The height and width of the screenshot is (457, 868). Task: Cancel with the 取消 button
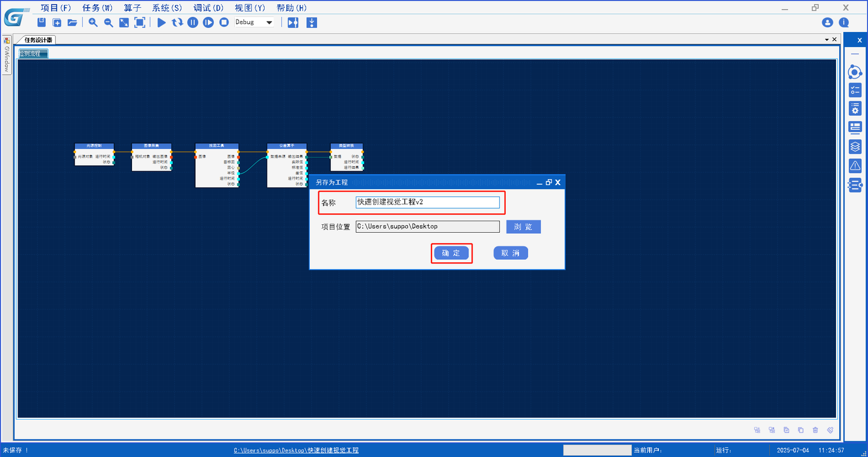click(x=511, y=253)
